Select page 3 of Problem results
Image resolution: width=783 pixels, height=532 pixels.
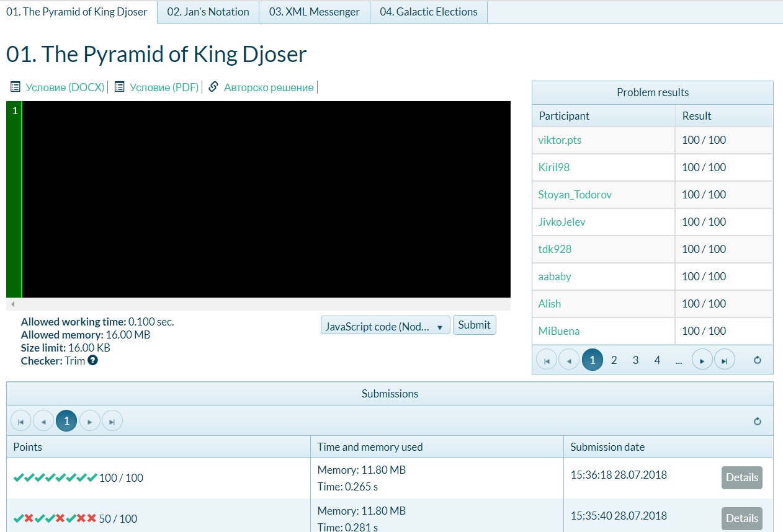point(636,360)
